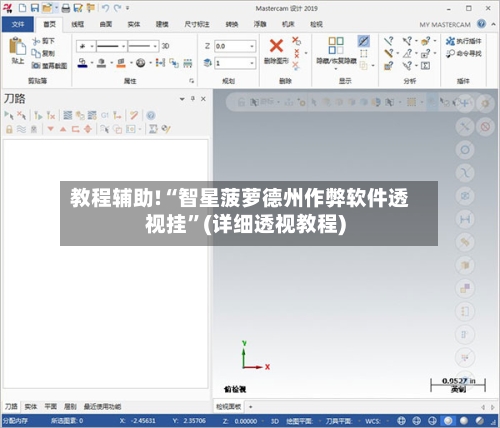Click the lock icon in Toolpaths toolbar
The image size is (500, 428).
[9, 129]
